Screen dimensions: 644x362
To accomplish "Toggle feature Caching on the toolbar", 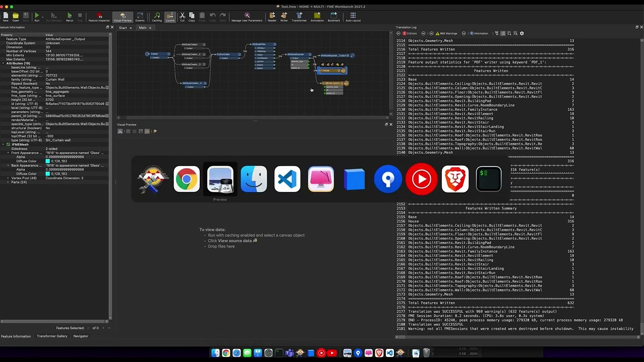I will [157, 17].
